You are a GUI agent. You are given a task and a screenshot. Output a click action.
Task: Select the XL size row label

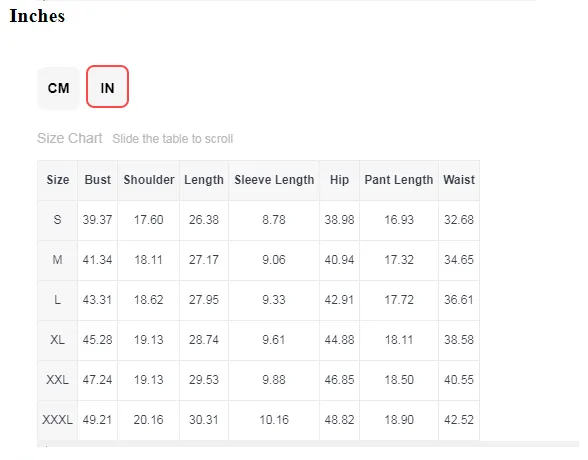pyautogui.click(x=57, y=340)
